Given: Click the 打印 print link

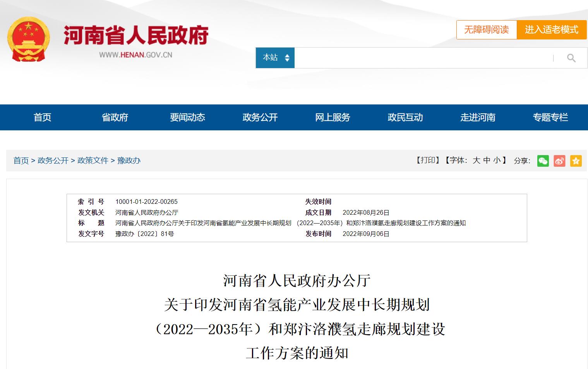Looking at the screenshot, I should [x=428, y=160].
